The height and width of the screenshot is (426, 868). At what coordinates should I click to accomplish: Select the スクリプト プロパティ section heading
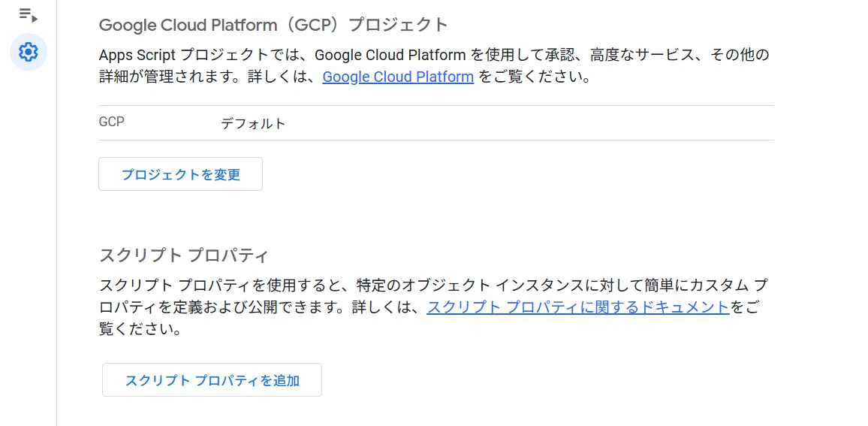pyautogui.click(x=183, y=255)
